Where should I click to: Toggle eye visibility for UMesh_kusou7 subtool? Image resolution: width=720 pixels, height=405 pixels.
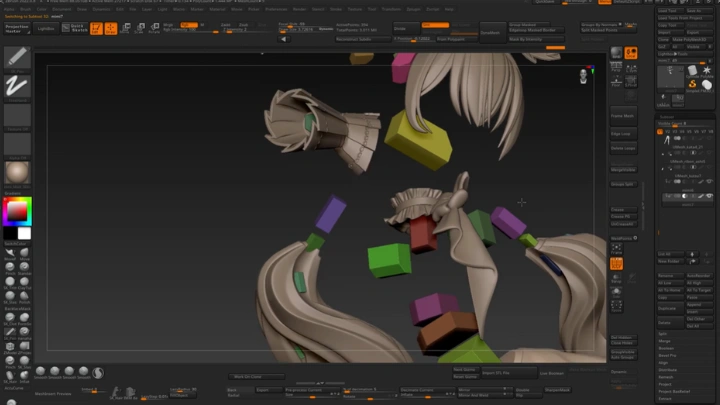[x=709, y=182]
